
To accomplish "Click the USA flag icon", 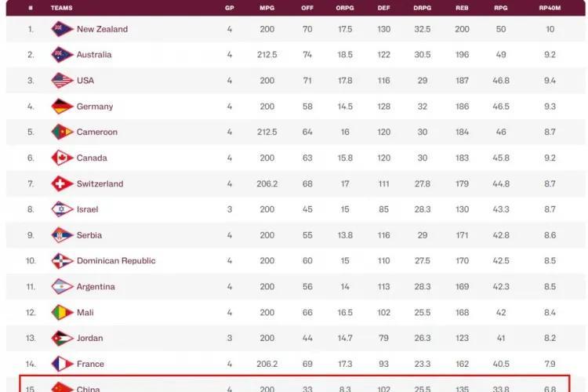I will coord(62,81).
